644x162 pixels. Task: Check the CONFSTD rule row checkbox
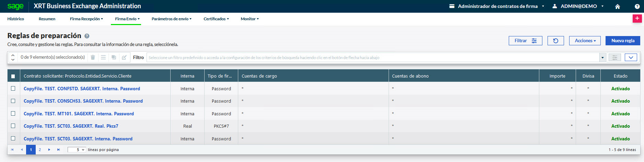pos(13,89)
